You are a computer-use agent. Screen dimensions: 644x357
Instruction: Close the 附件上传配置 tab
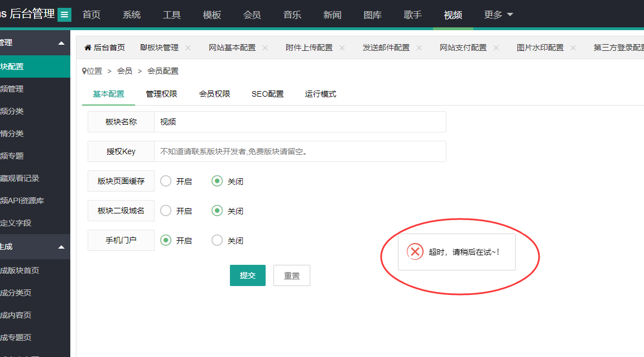(x=342, y=48)
